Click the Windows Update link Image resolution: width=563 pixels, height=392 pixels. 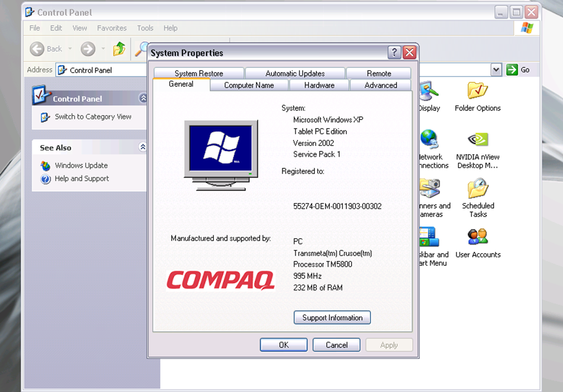pyautogui.click(x=81, y=166)
